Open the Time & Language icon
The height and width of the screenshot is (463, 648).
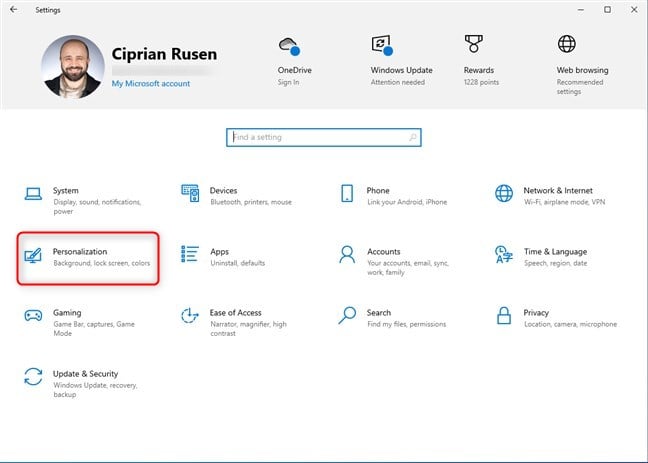pyautogui.click(x=504, y=255)
